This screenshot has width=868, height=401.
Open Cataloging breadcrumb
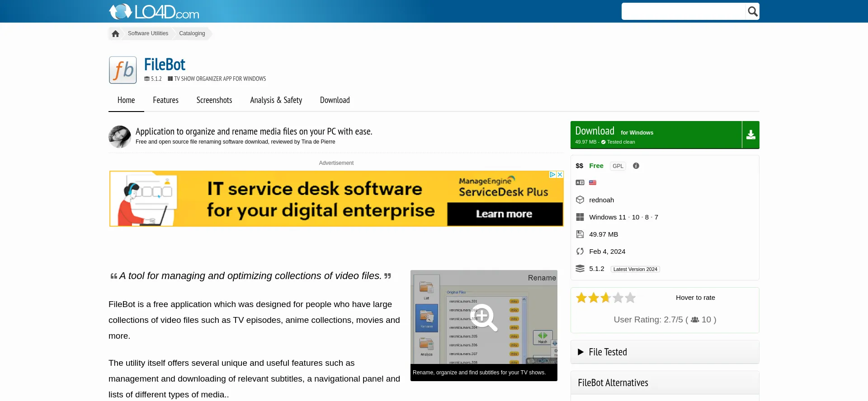pyautogui.click(x=192, y=33)
